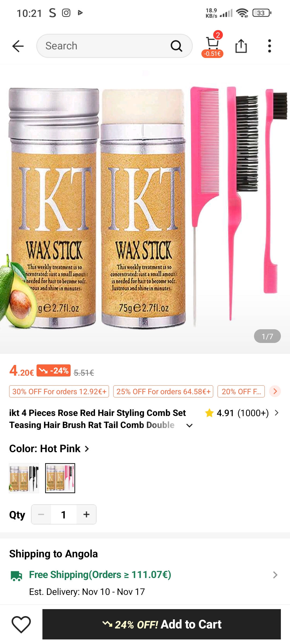Increase quantity with plus button

86,514
